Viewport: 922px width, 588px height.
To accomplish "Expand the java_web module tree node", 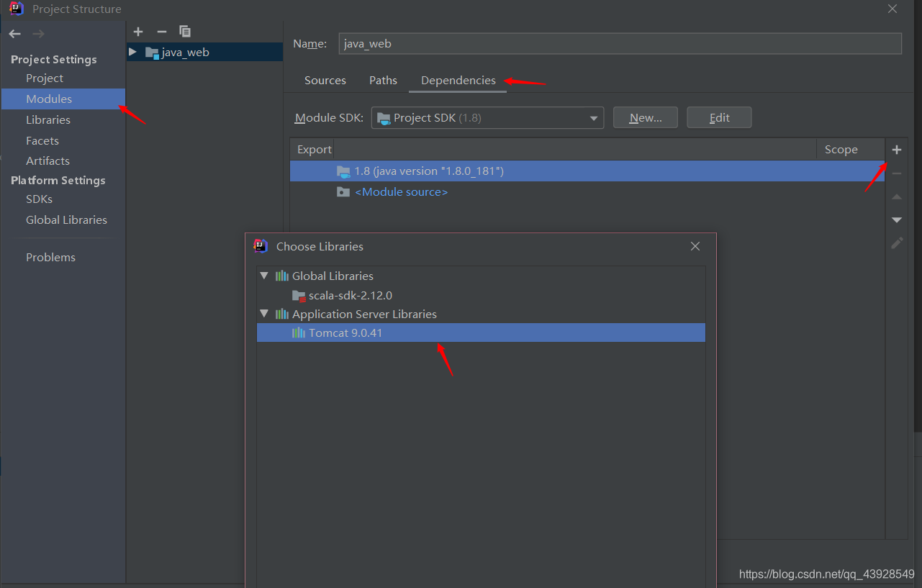I will pyautogui.click(x=132, y=52).
